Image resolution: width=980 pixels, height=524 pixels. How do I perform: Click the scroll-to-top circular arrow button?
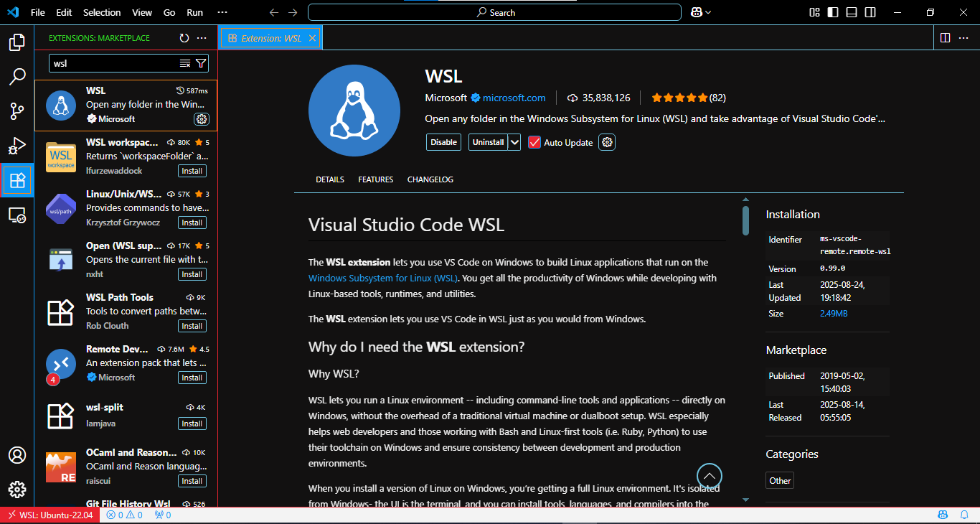coord(710,476)
